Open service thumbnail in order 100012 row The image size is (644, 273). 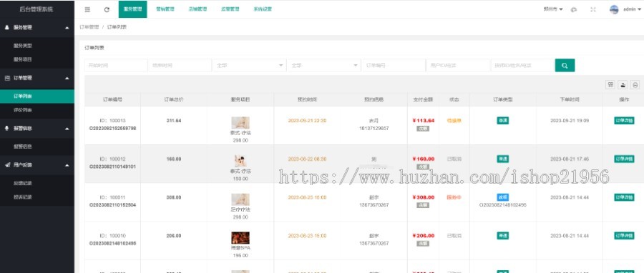point(240,161)
